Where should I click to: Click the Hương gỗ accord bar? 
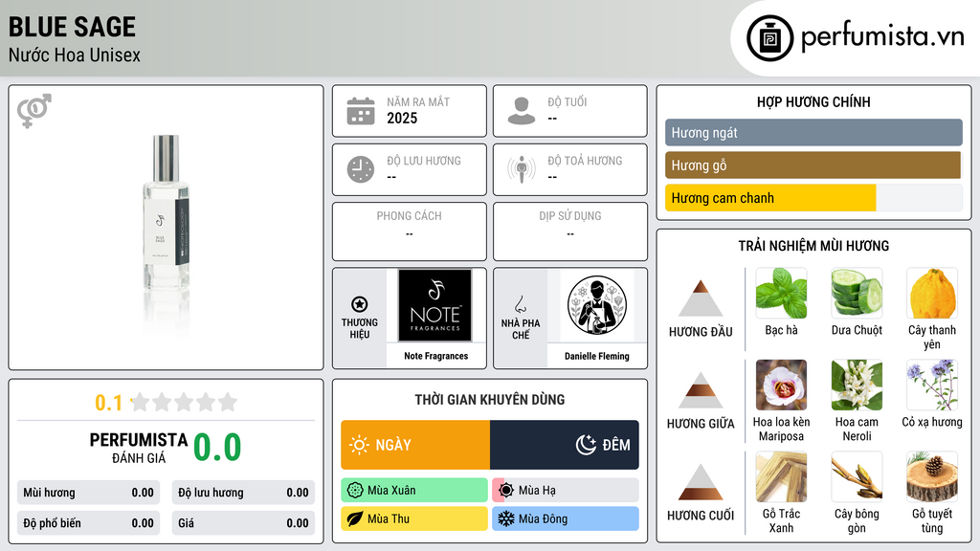pos(813,165)
